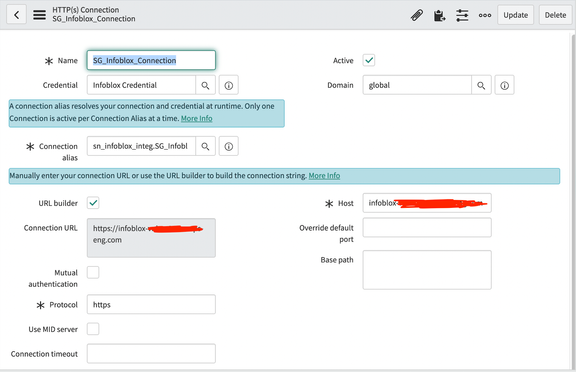The width and height of the screenshot is (576, 372).
Task: Open attachments with the paperclip icon
Action: [x=417, y=15]
